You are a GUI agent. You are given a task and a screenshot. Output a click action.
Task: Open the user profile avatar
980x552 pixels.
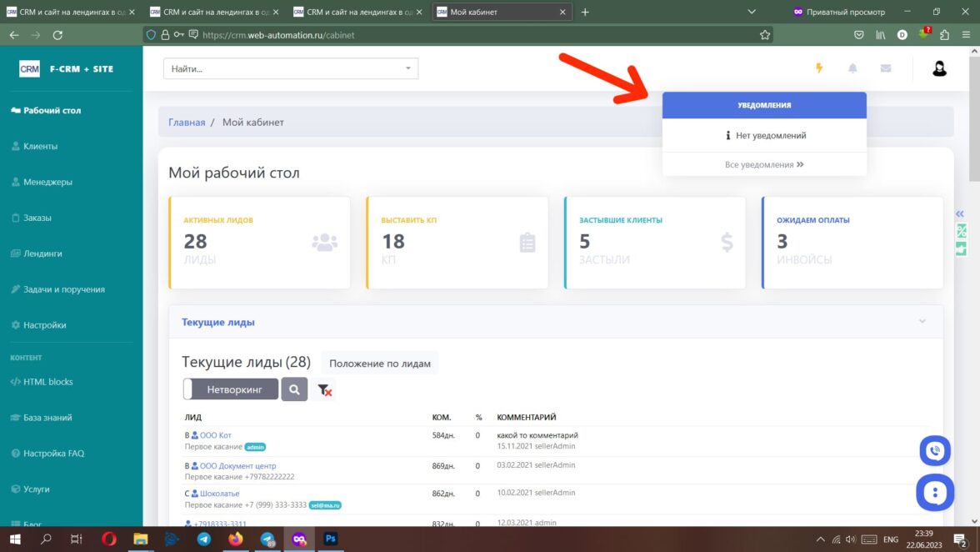coord(939,68)
